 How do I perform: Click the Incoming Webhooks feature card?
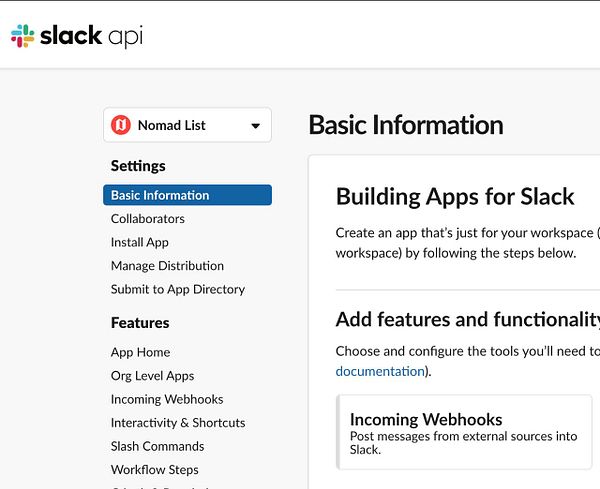tap(465, 432)
